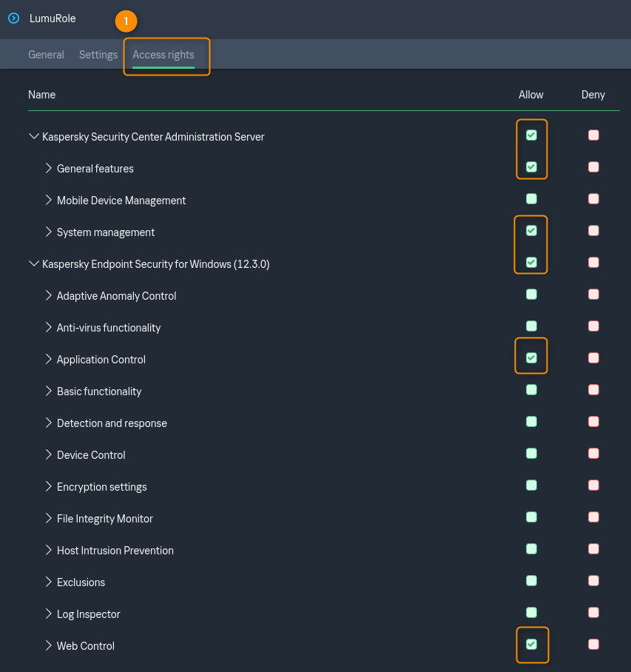Check Allow for Mobile Device Management
The image size is (631, 672).
coord(531,199)
